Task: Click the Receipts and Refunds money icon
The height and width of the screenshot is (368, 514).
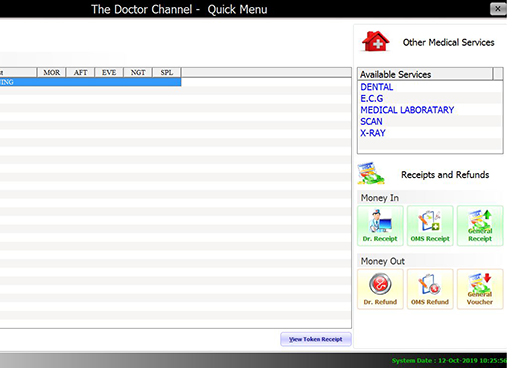Action: 371,173
